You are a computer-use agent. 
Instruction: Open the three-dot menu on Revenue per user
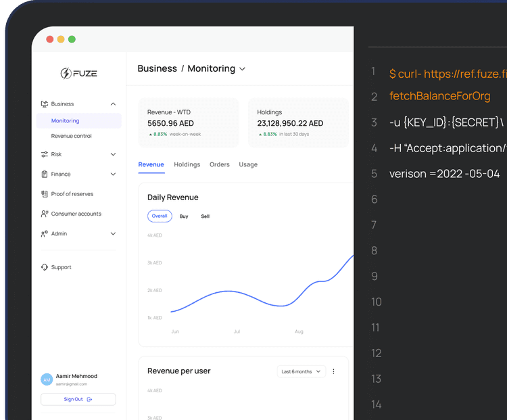coord(333,371)
